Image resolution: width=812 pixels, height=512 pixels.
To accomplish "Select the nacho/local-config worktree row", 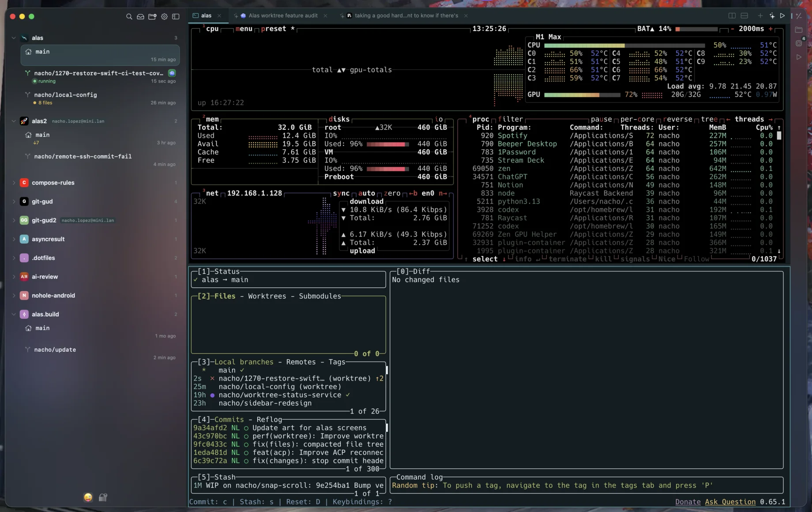I will pos(100,98).
